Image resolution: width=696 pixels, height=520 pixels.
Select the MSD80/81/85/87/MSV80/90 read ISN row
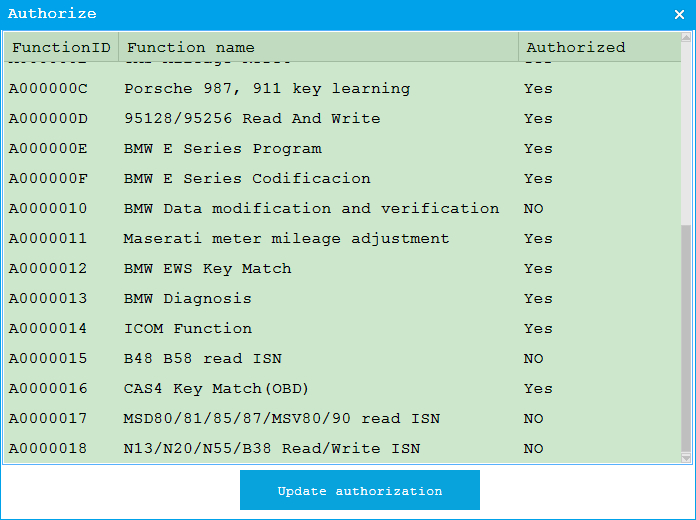click(281, 419)
